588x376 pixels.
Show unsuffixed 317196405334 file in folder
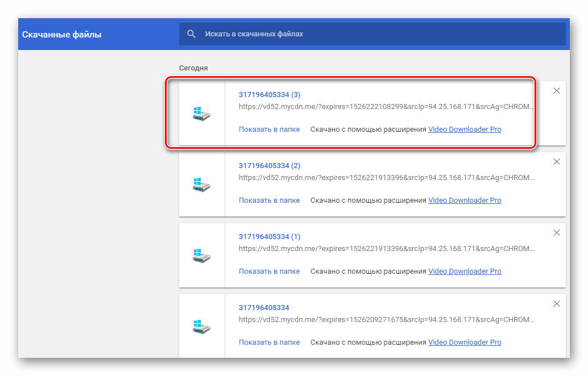point(269,342)
